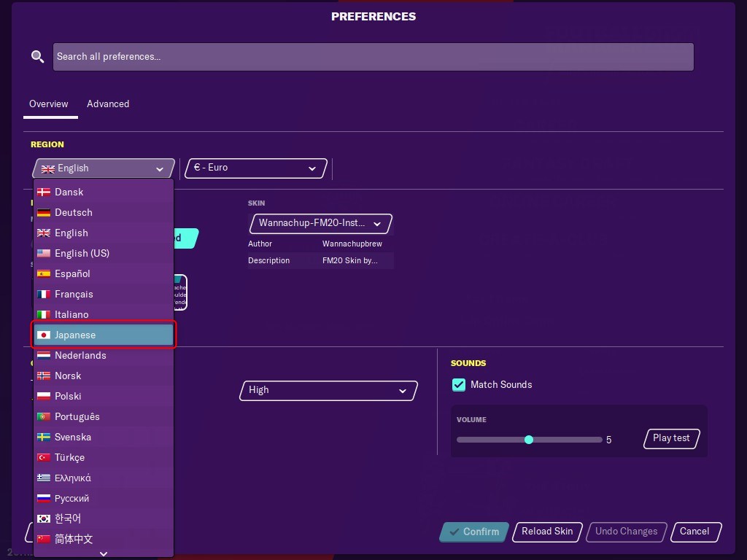747x560 pixels.
Task: Select 简体中文 language option
Action: pyautogui.click(x=104, y=539)
